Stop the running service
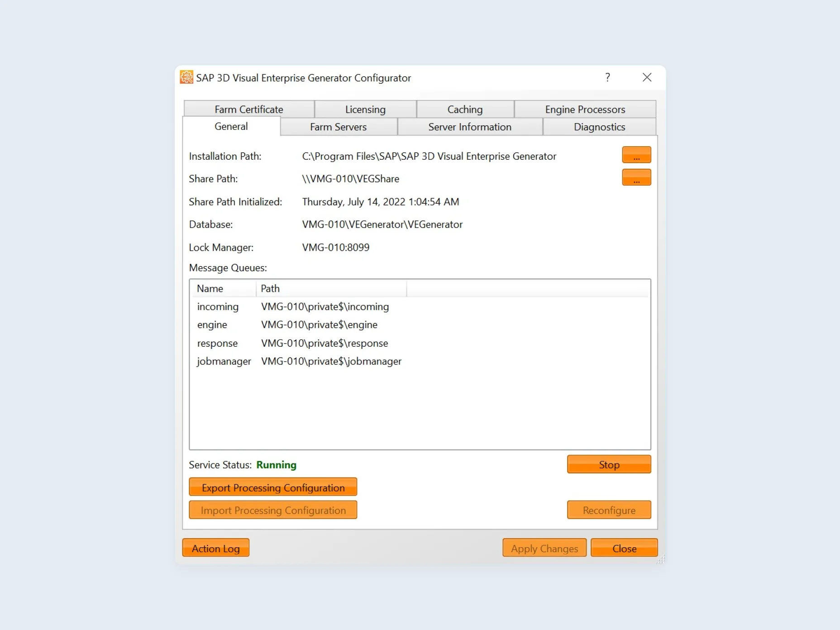This screenshot has height=630, width=840. [x=609, y=464]
